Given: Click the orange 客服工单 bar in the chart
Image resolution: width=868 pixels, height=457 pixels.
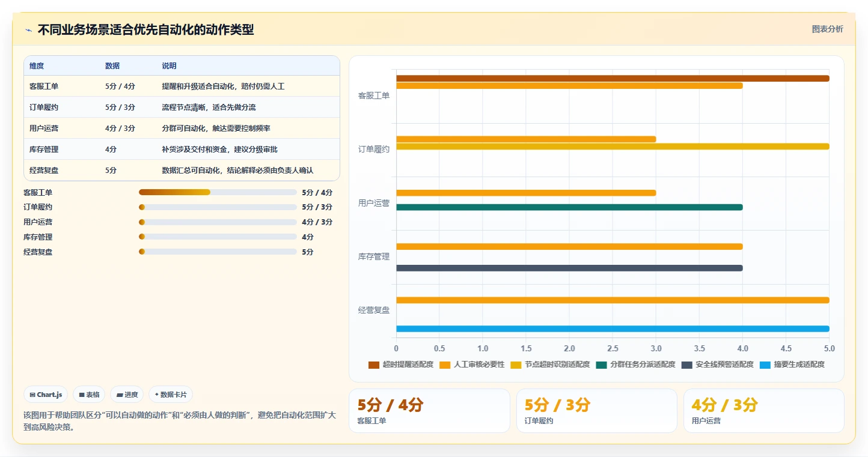Looking at the screenshot, I should [x=569, y=85].
